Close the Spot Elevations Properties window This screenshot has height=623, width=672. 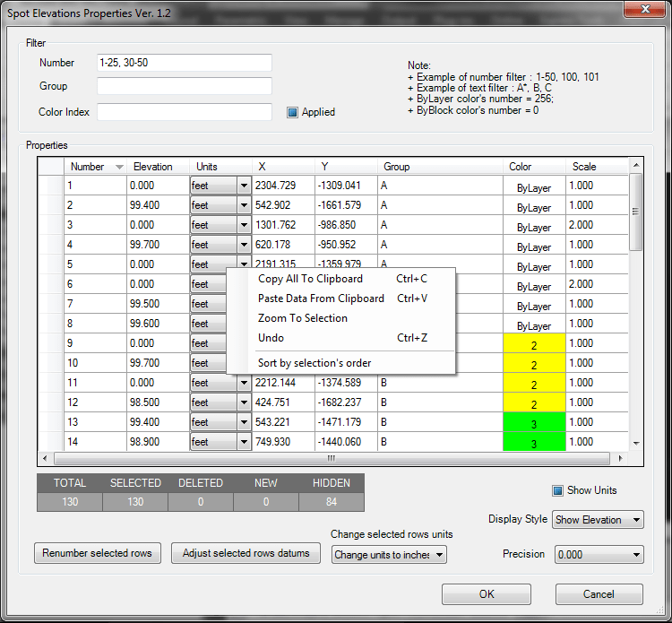tap(645, 9)
